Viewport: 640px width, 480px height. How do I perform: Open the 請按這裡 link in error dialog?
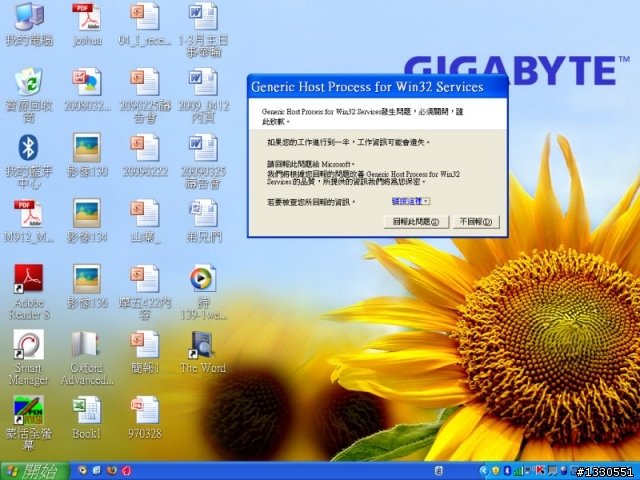(411, 201)
